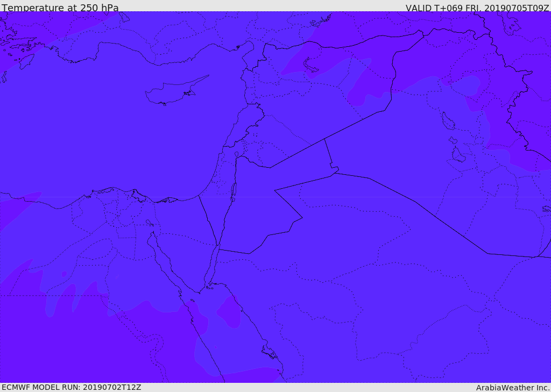Click the island of Cyprus on the map
Screen dimensions: 551x392
(176, 91)
